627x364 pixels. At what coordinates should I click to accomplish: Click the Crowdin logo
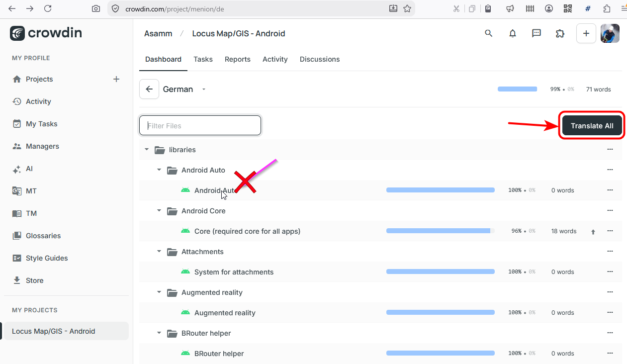(x=46, y=33)
